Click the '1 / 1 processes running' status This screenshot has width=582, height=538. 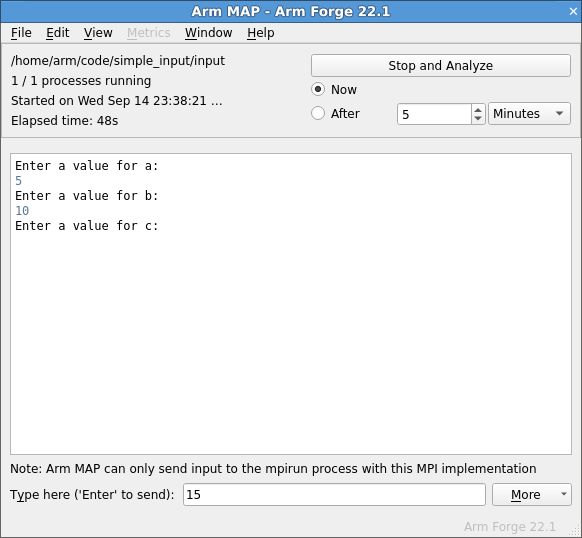coord(81,81)
